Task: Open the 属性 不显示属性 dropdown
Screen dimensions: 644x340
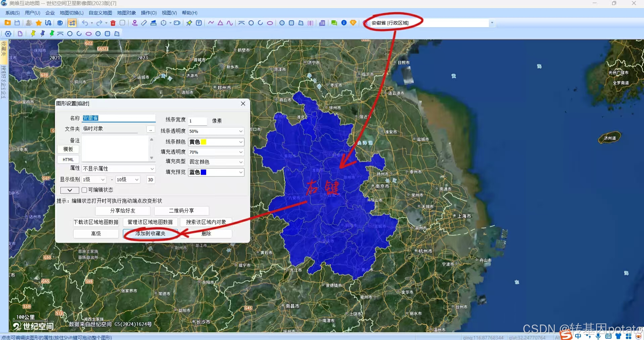Action: pyautogui.click(x=119, y=168)
